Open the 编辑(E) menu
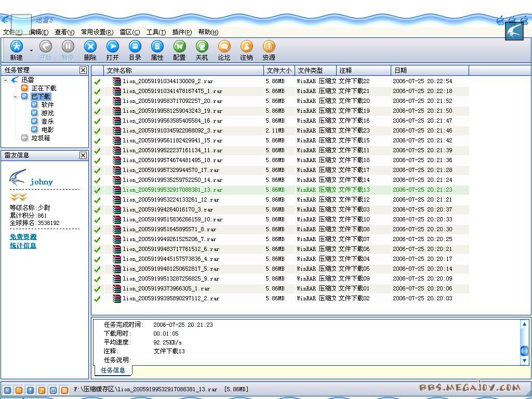The width and height of the screenshot is (532, 399). click(x=38, y=32)
